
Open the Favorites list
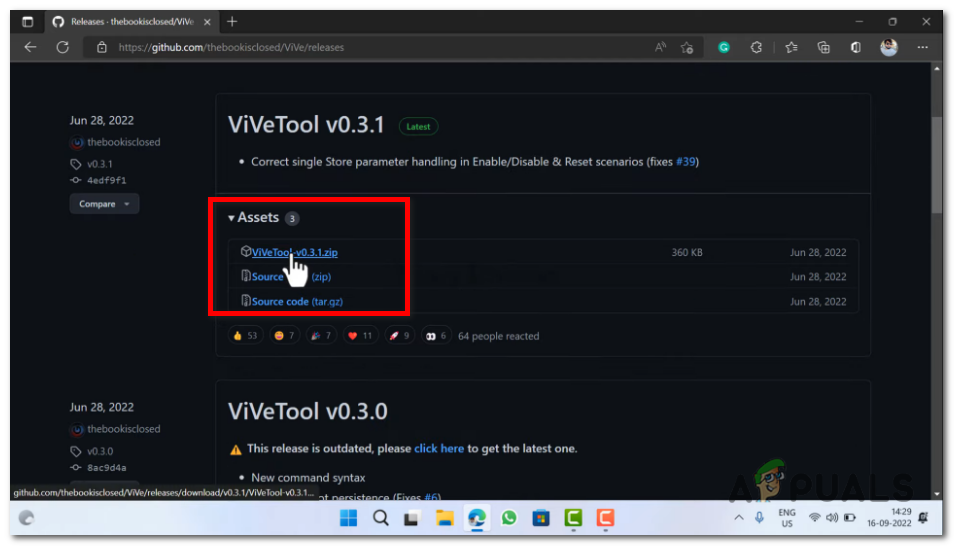[791, 47]
